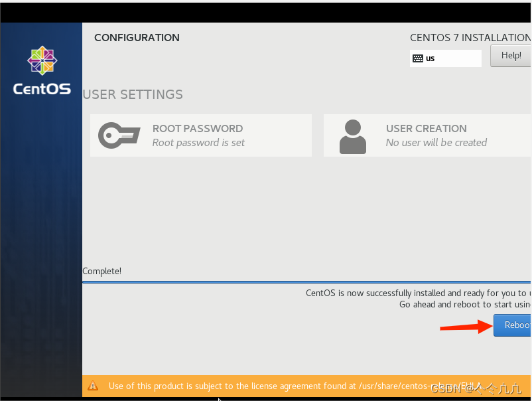
Task: Click the USER SETTINGS section heading
Action: 133,94
